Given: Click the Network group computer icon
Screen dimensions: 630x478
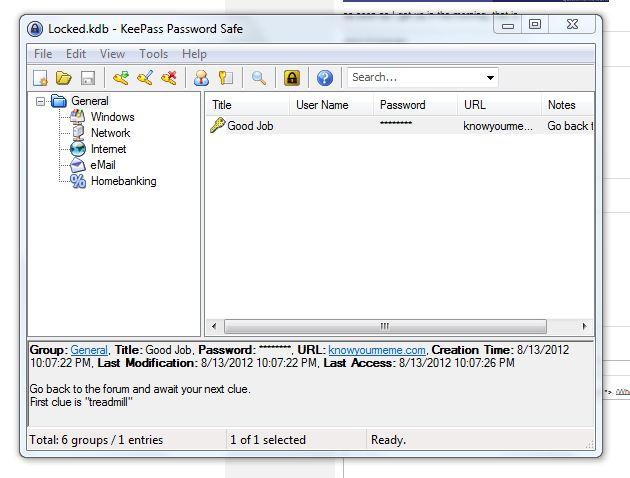Looking at the screenshot, I should tap(78, 133).
